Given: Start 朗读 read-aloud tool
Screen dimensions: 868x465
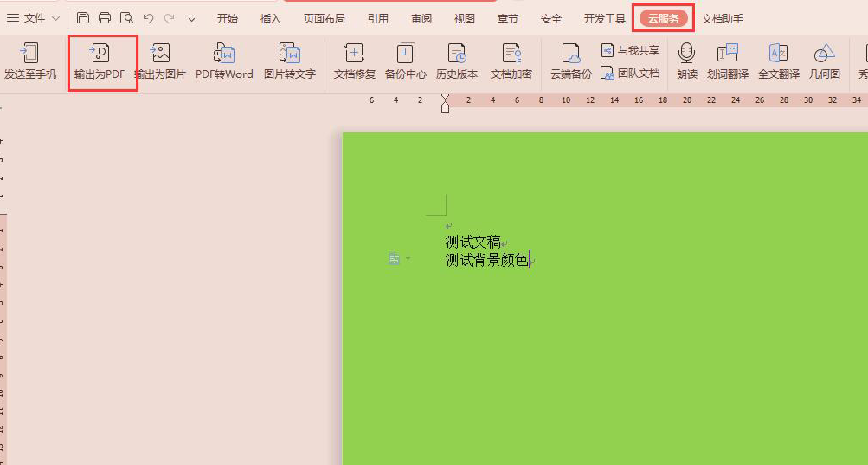Looking at the screenshot, I should click(686, 61).
